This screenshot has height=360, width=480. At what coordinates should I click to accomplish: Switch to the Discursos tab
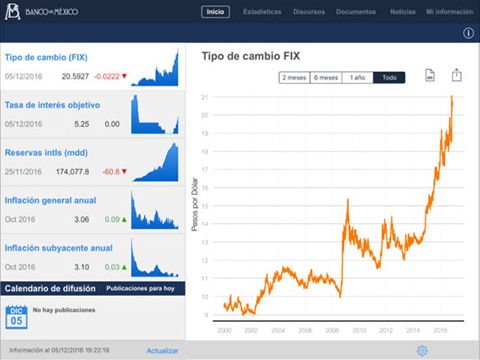pos(309,12)
